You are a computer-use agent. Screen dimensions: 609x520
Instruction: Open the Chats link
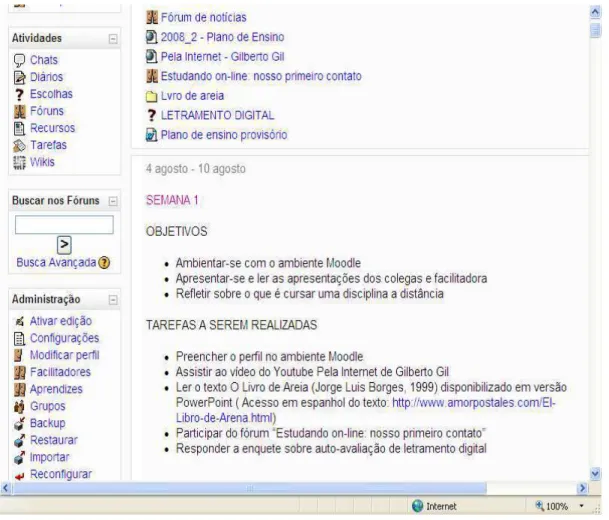44,60
